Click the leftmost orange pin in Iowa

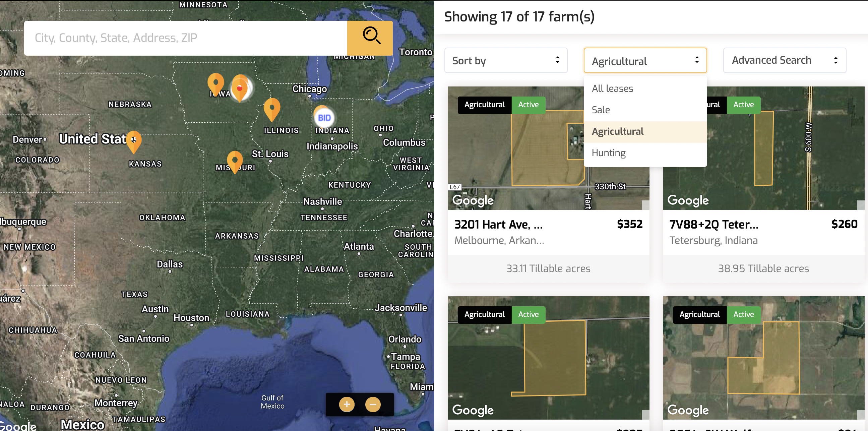click(215, 83)
